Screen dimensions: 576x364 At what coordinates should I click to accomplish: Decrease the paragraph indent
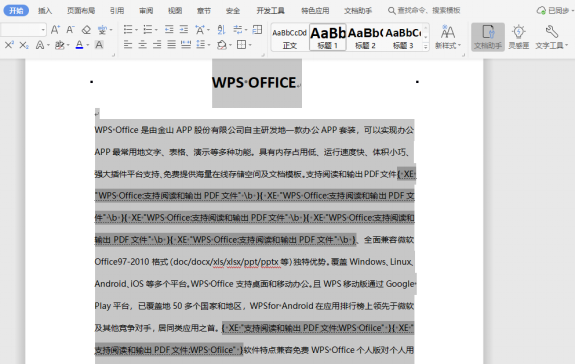[169, 29]
